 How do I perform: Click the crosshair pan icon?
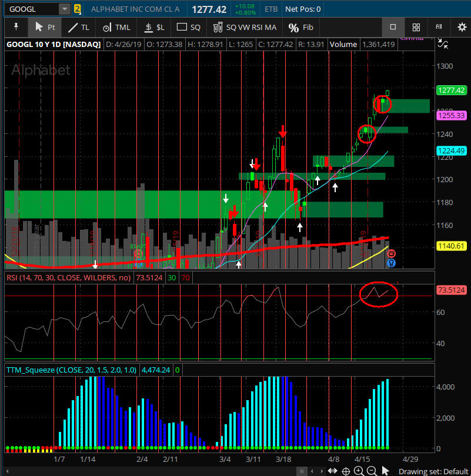pyautogui.click(x=346, y=471)
